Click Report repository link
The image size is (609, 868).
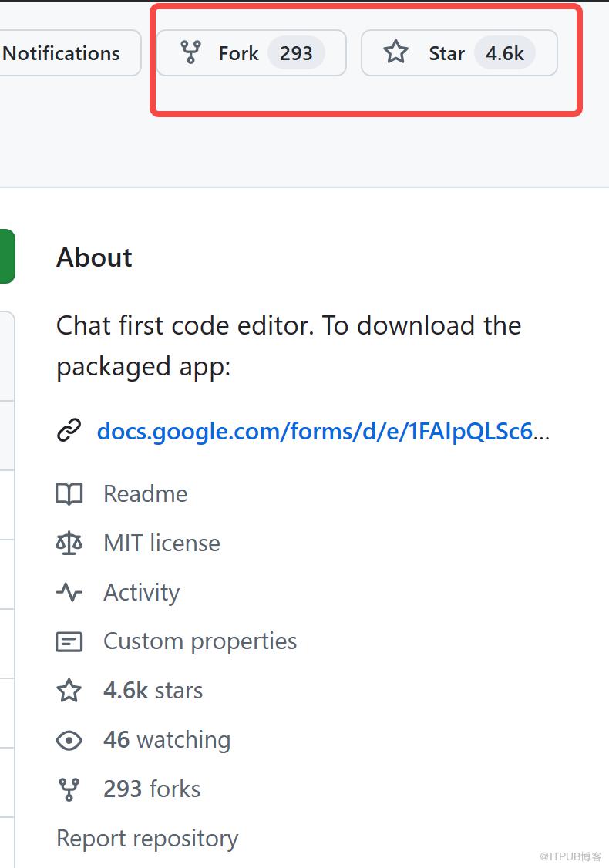click(147, 839)
